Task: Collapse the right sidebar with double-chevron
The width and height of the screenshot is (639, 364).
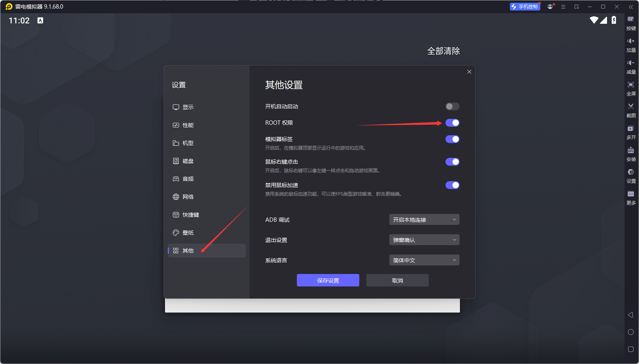Action: tap(631, 7)
